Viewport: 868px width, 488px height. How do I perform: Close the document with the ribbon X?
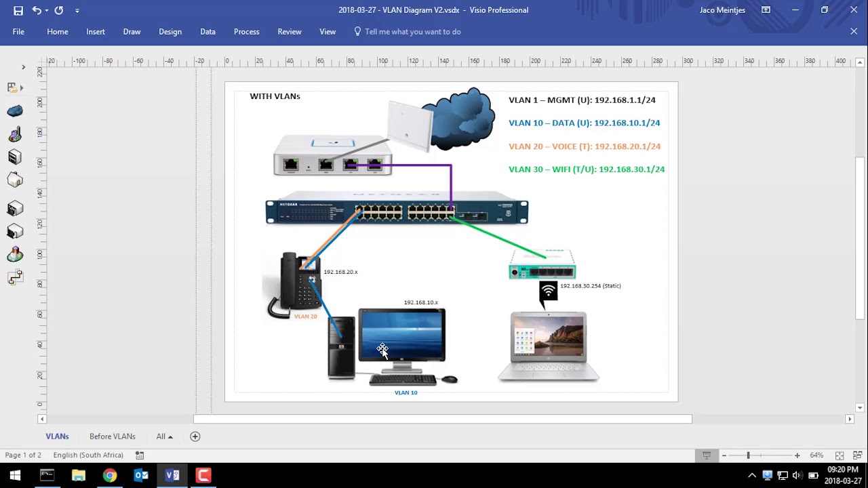click(x=854, y=31)
